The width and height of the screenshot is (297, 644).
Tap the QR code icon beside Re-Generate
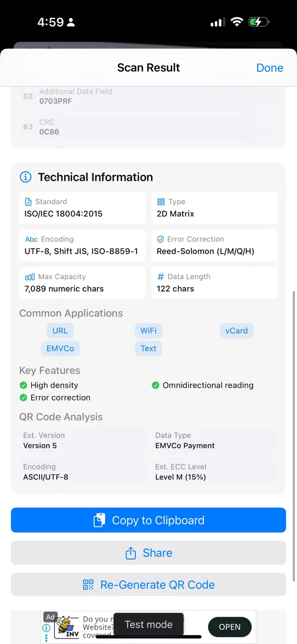(x=88, y=585)
